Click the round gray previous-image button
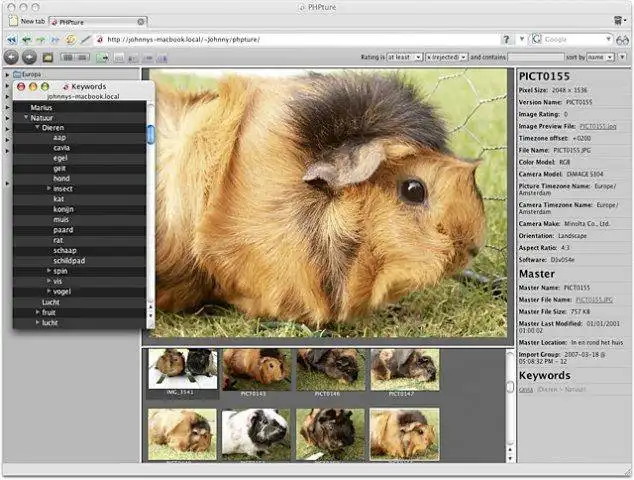The image size is (634, 480). coord(11,57)
